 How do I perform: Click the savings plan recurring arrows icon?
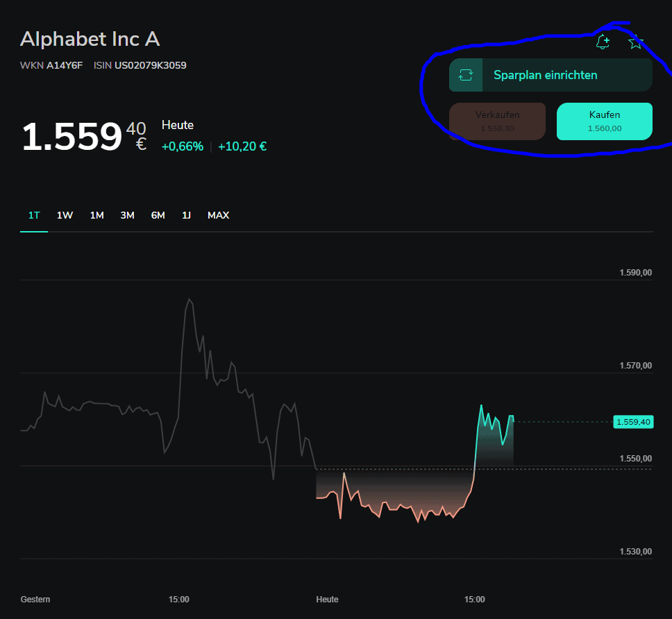(x=466, y=75)
